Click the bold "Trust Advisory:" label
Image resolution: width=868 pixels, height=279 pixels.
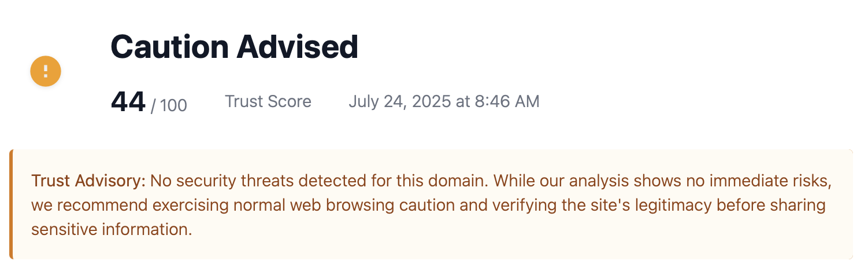[88, 181]
